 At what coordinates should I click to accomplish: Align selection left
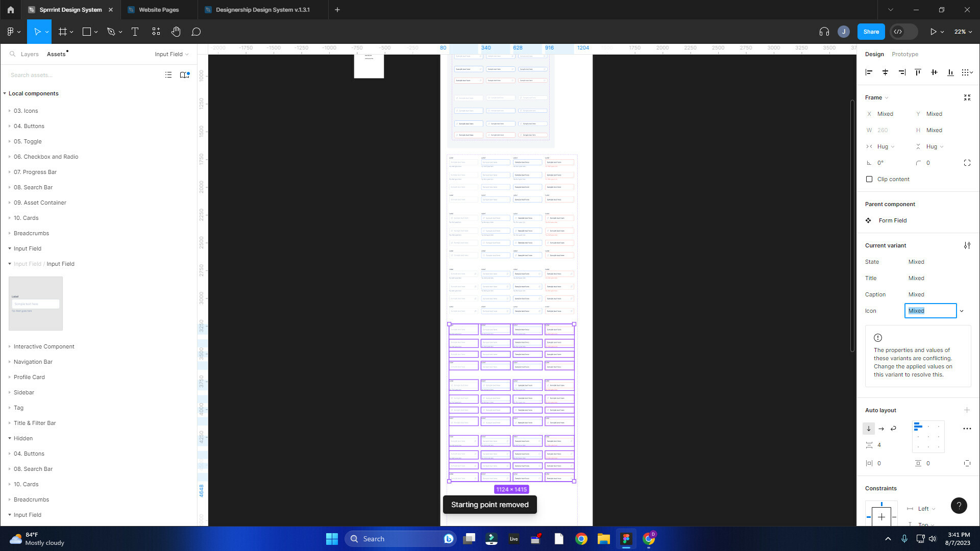click(869, 72)
